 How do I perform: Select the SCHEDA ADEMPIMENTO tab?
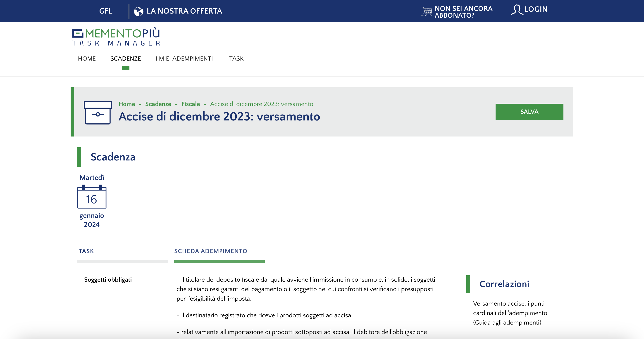pyautogui.click(x=211, y=251)
